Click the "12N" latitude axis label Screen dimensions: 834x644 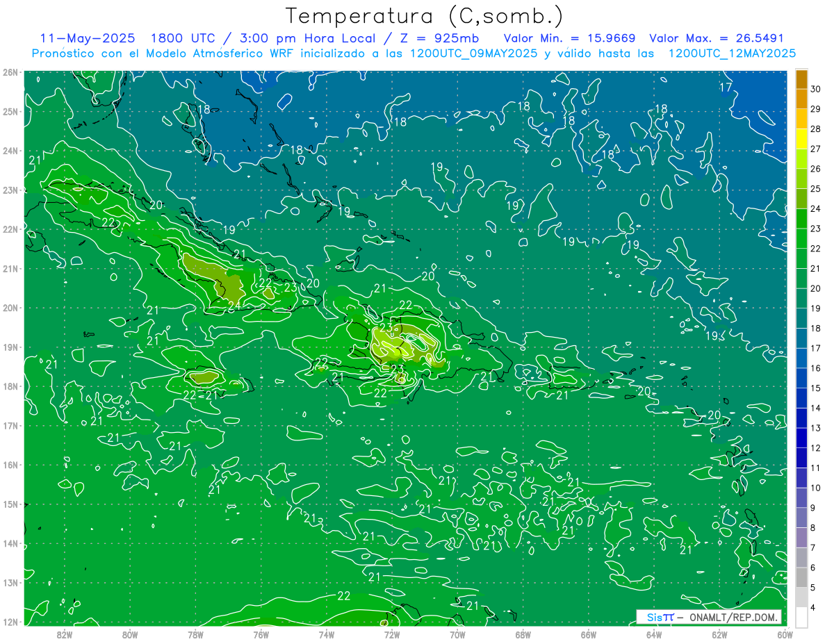pyautogui.click(x=10, y=622)
